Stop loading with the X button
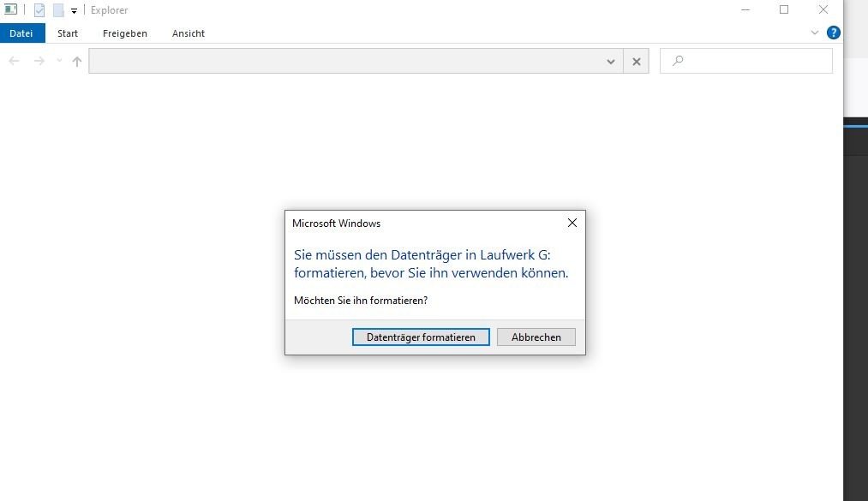 pos(636,62)
